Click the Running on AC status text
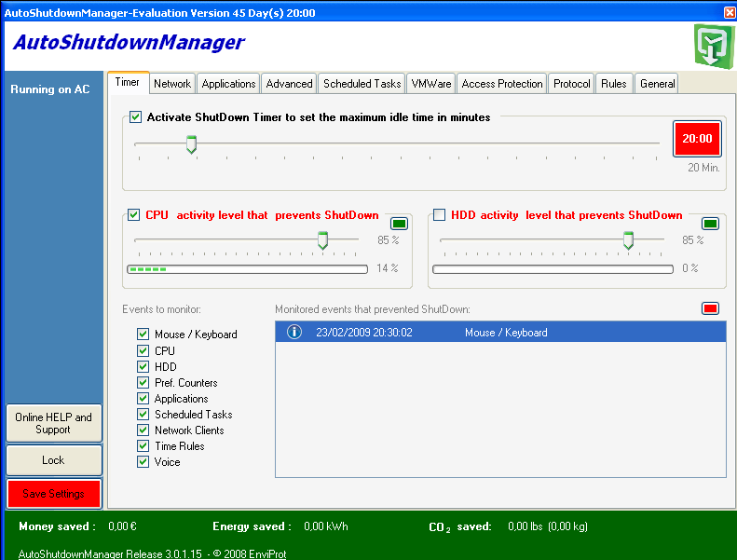This screenshot has width=737, height=560. pos(49,89)
